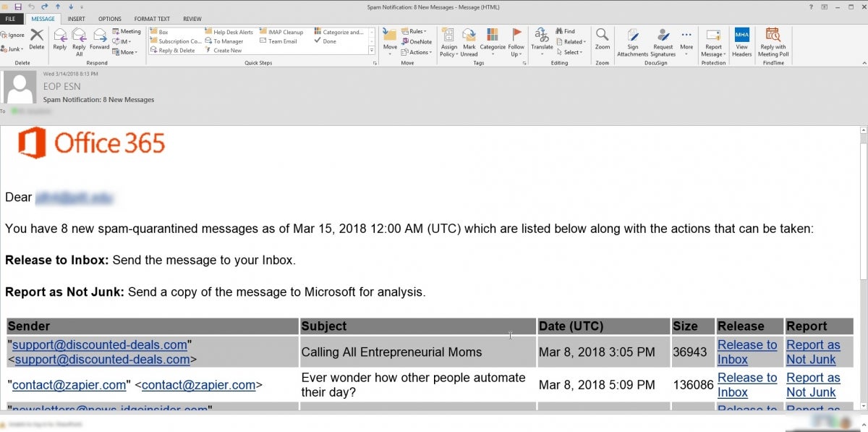This screenshot has height=432, width=868.
Task: Report the Zapier message as Not Junk
Action: [813, 385]
